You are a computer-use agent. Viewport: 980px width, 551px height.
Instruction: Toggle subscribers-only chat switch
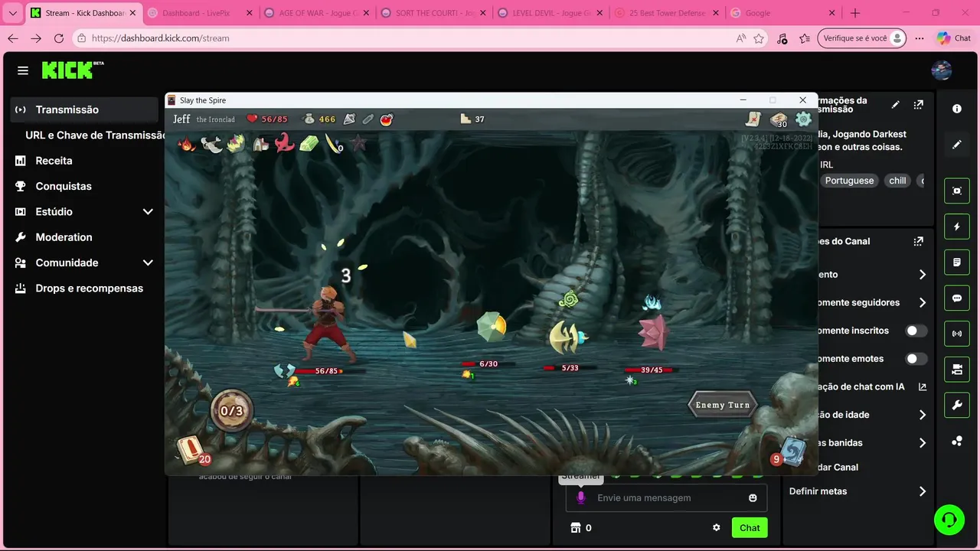pos(916,331)
